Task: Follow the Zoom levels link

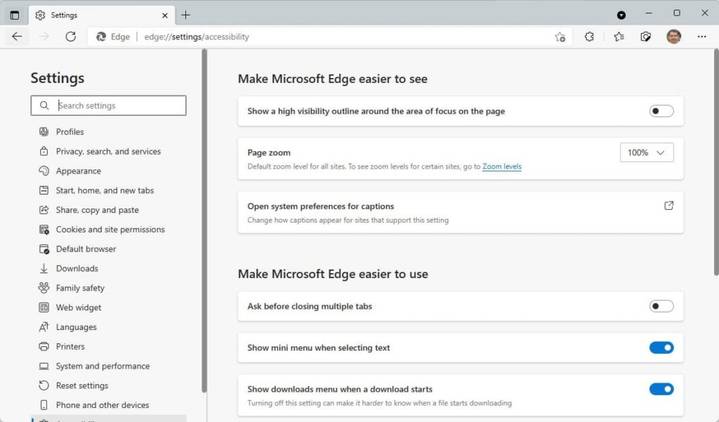Action: pos(502,167)
